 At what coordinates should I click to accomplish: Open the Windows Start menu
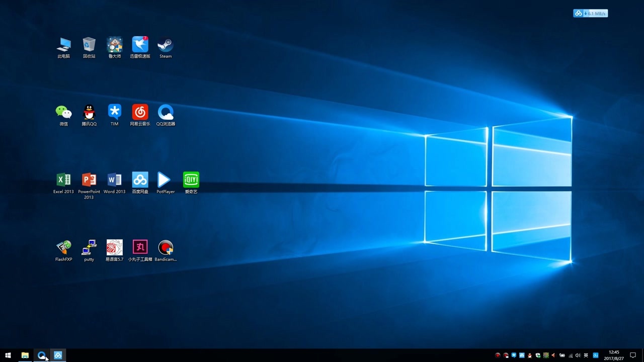8,355
